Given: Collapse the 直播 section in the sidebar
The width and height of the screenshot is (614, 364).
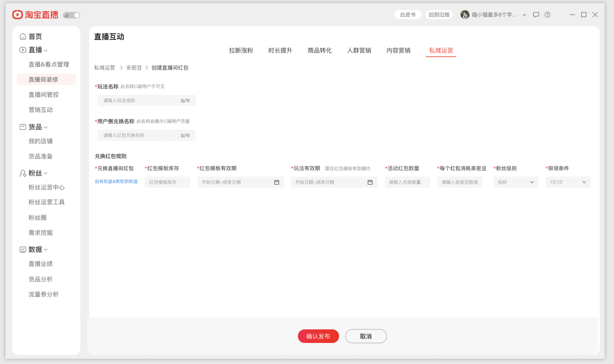Looking at the screenshot, I should coord(46,49).
